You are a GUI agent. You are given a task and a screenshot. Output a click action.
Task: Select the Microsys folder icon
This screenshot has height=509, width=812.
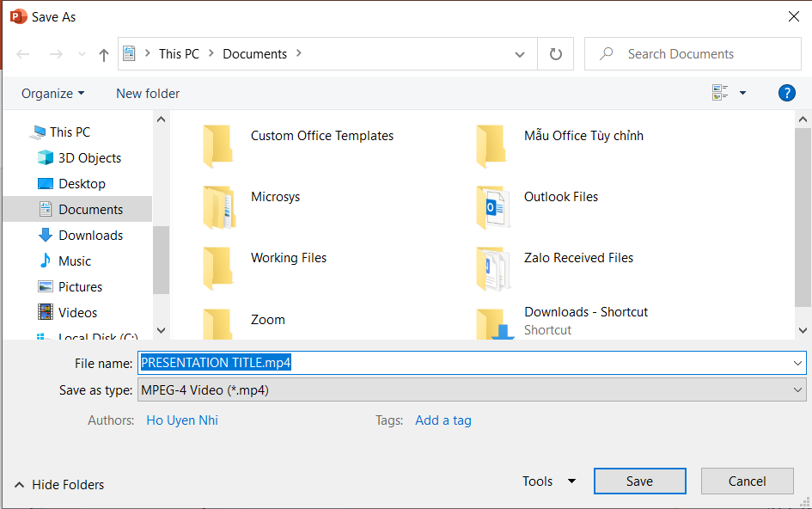(x=217, y=206)
